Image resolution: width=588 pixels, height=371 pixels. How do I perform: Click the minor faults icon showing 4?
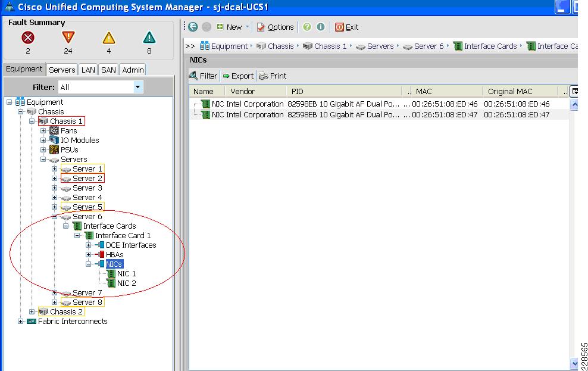(109, 38)
